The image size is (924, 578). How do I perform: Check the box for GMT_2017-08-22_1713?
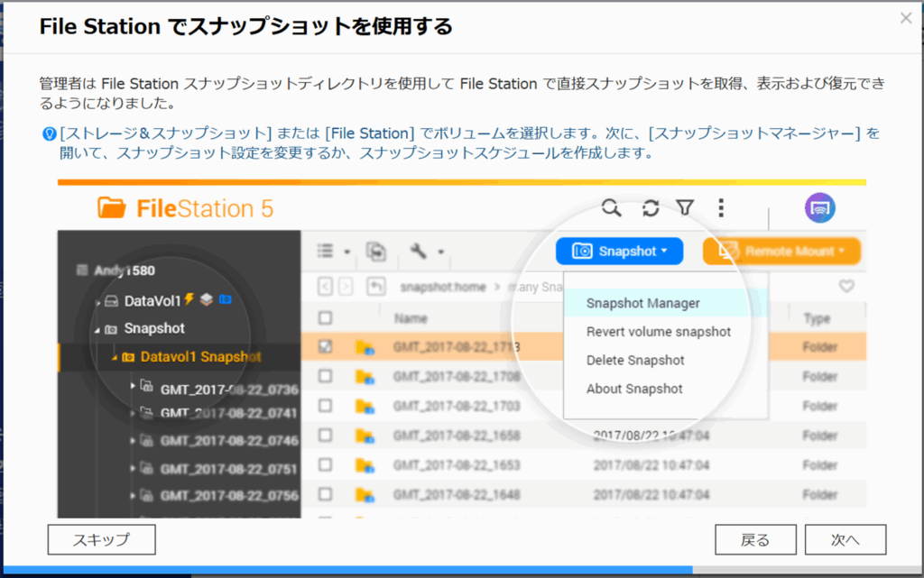[326, 346]
